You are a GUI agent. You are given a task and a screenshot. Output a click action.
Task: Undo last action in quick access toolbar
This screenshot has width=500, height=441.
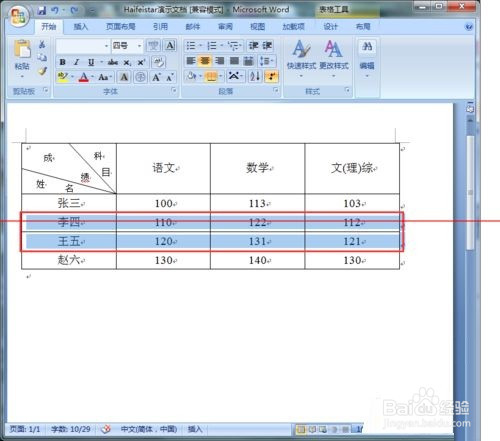pos(55,10)
